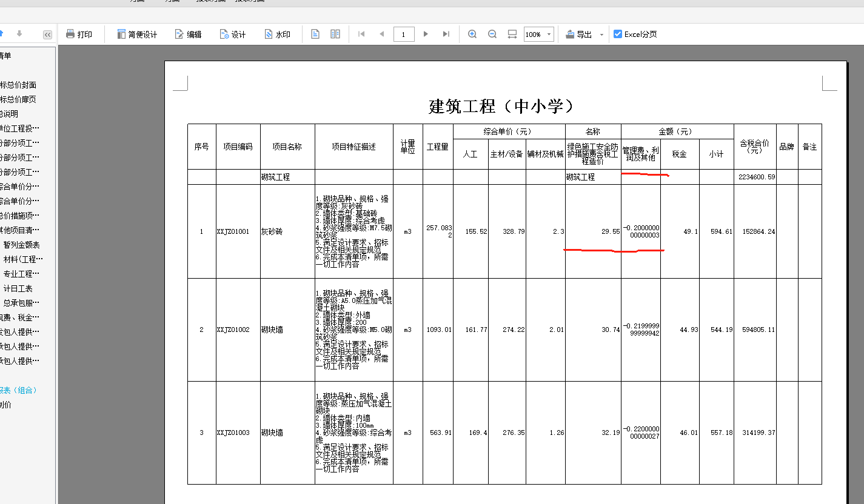Click project code XXJZ01001
Image resolution: width=864 pixels, height=504 pixels.
coord(233,231)
